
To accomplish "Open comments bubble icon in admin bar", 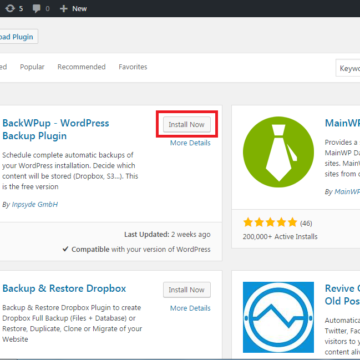I will click(x=37, y=8).
